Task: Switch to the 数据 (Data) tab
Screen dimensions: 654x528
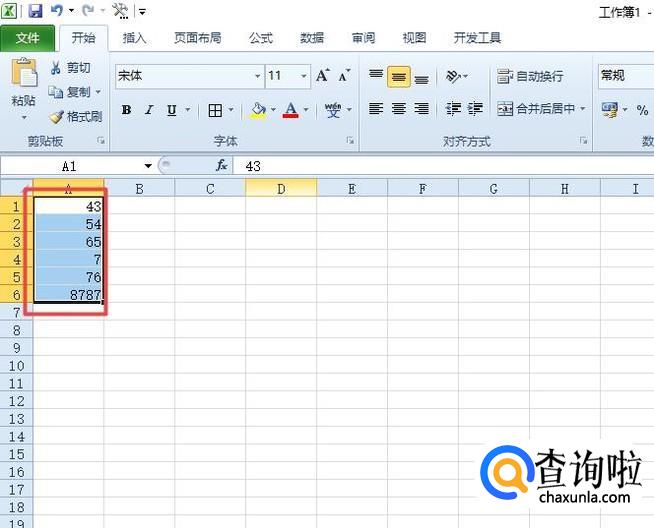Action: click(x=312, y=38)
